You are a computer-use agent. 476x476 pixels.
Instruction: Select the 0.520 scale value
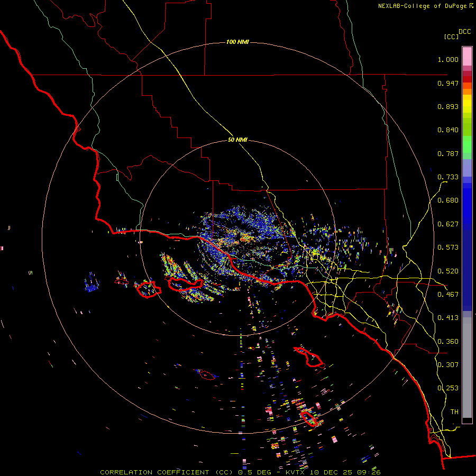448,271
